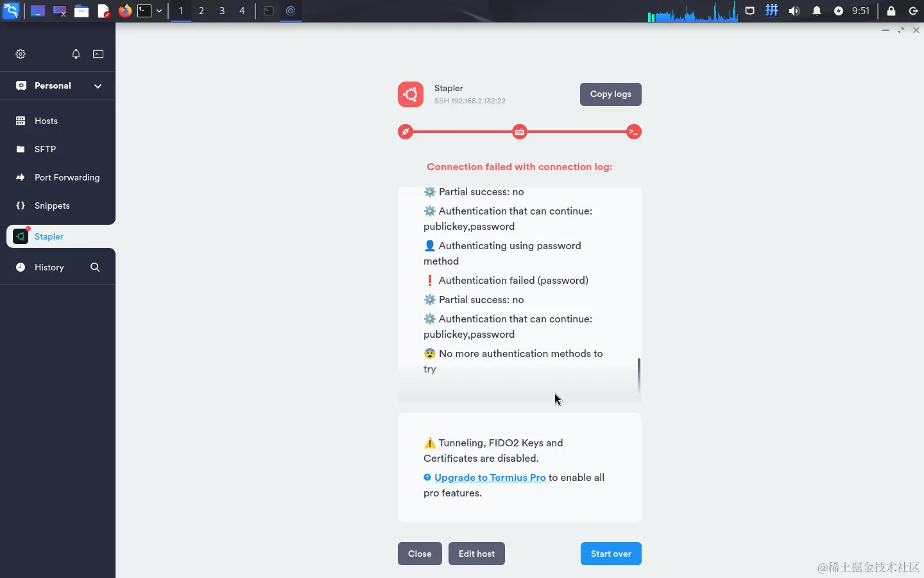Screen dimensions: 924x578
Task: Click the search magnifier next to History
Action: pyautogui.click(x=95, y=267)
